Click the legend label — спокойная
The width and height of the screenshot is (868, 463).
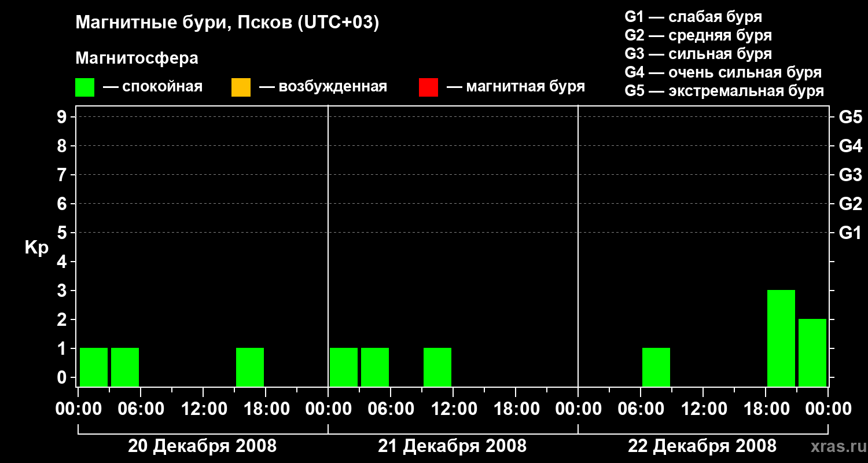(153, 87)
